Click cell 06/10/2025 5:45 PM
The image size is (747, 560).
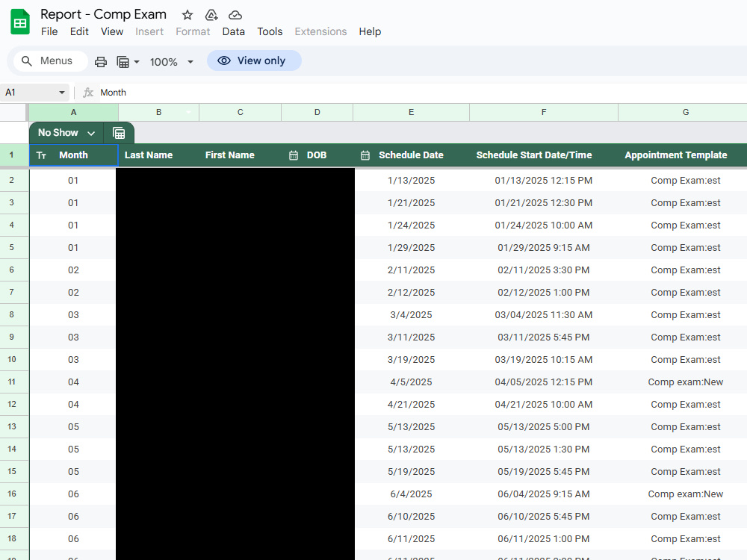pos(544,516)
